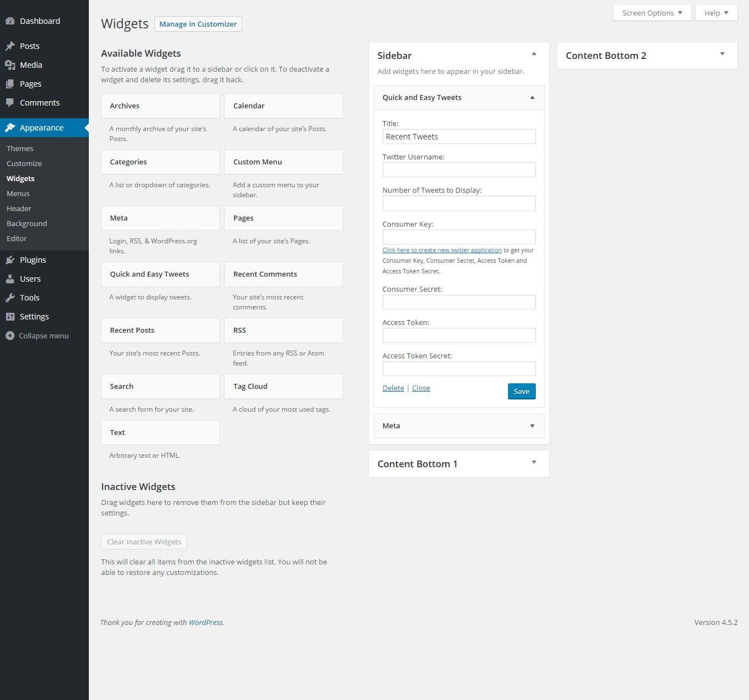Expand the Content Bottom 2 area
Screen dimensions: 749x700
[722, 54]
